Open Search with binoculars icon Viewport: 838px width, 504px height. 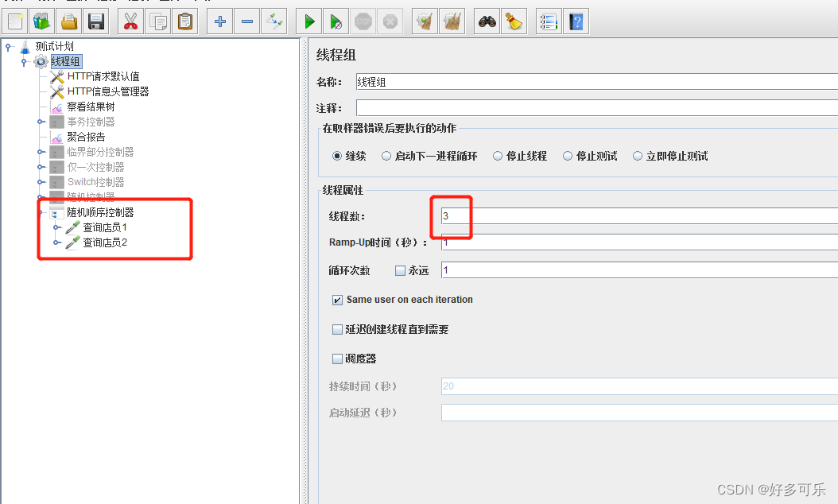click(487, 22)
